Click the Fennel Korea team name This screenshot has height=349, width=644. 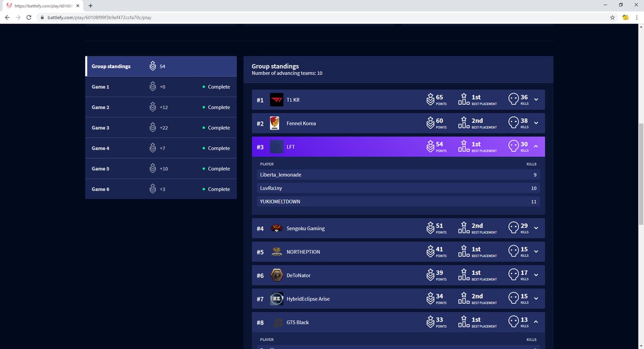click(x=301, y=123)
